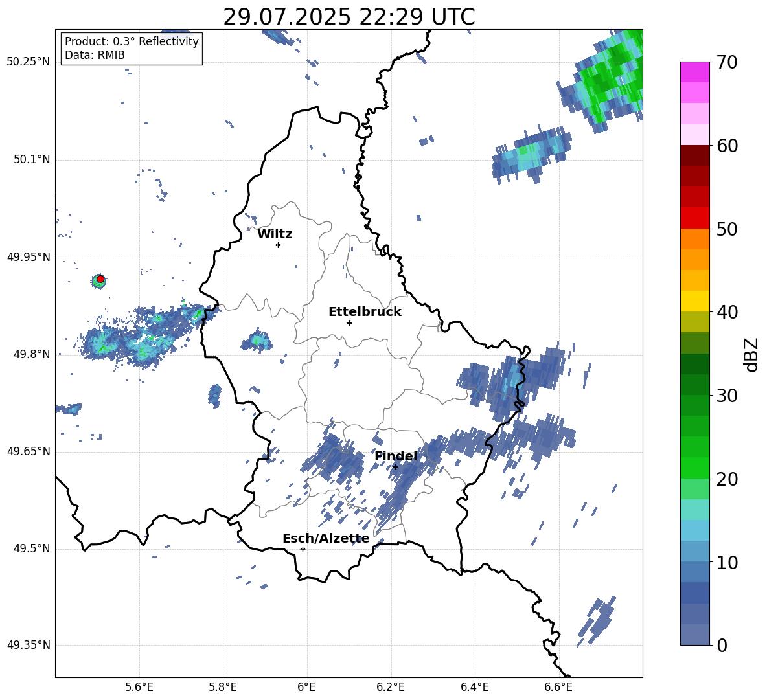Click the colorbar value 40
Viewport: 767px width, 700px height.
pos(727,312)
